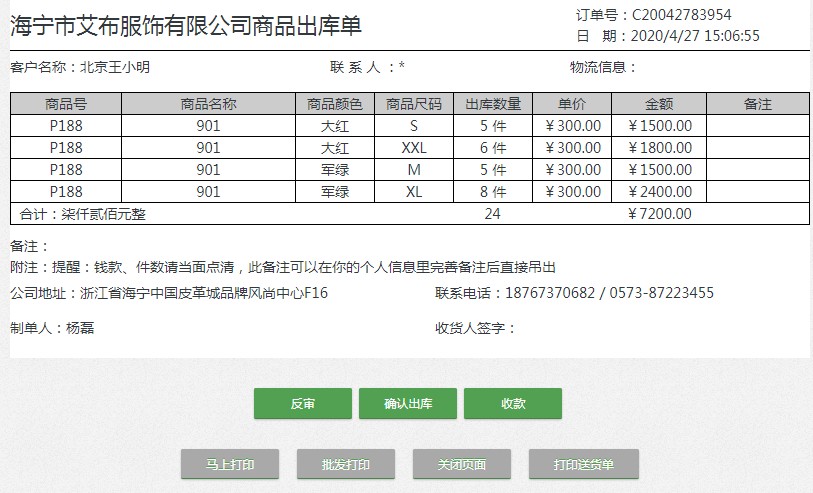The image size is (813, 493).
Task: Click amount cell ¥1800.00
Action: [x=659, y=148]
